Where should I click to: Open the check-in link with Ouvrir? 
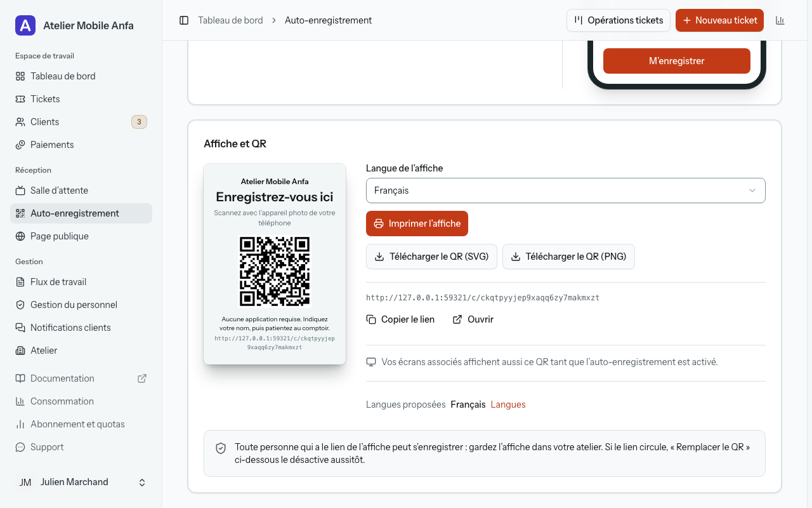(x=473, y=319)
